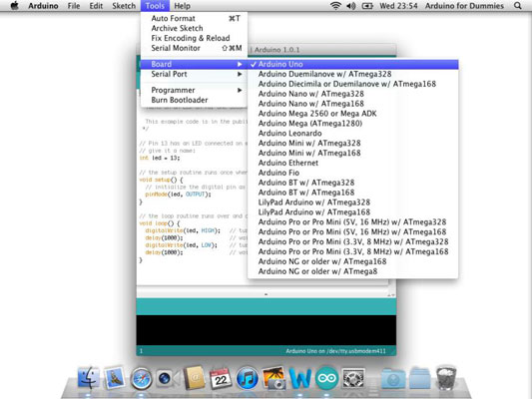532x399 pixels.
Task: Open iCal calendar showing 22
Action: tap(221, 378)
